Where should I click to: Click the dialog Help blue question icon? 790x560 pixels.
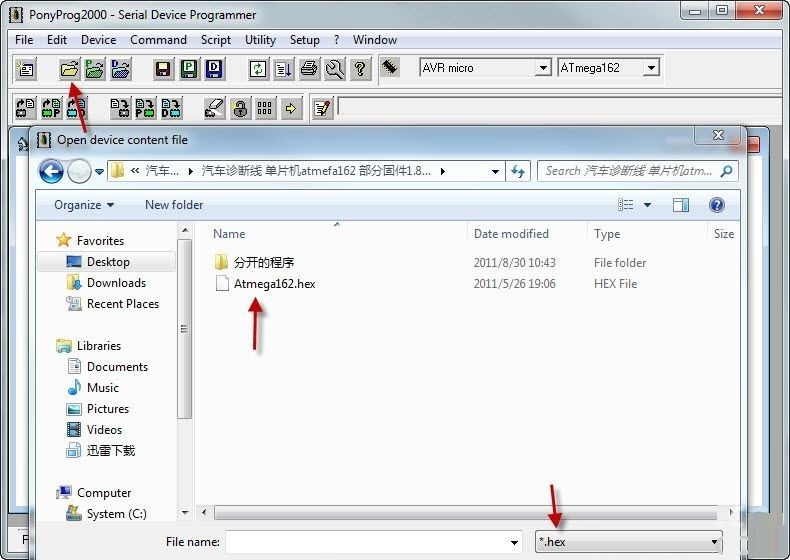pyautogui.click(x=716, y=205)
